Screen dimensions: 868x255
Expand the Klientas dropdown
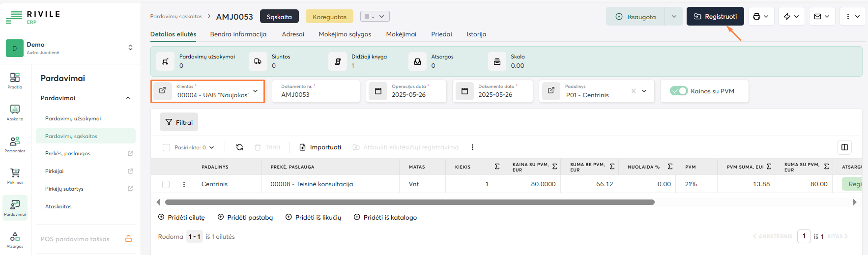[255, 91]
